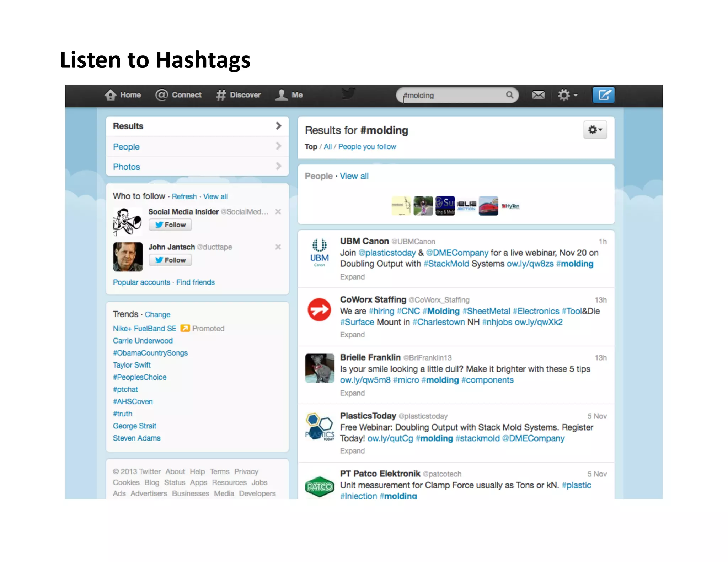Open Taylor Swift trend
The image size is (728, 562).
pos(132,365)
